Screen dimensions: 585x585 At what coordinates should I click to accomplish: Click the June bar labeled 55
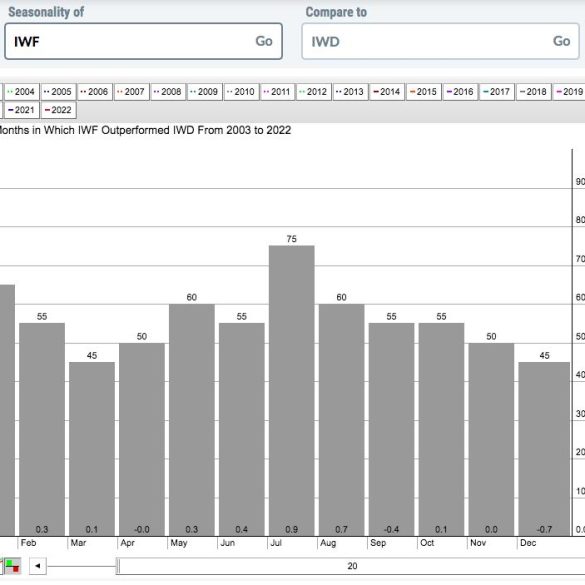point(242,429)
